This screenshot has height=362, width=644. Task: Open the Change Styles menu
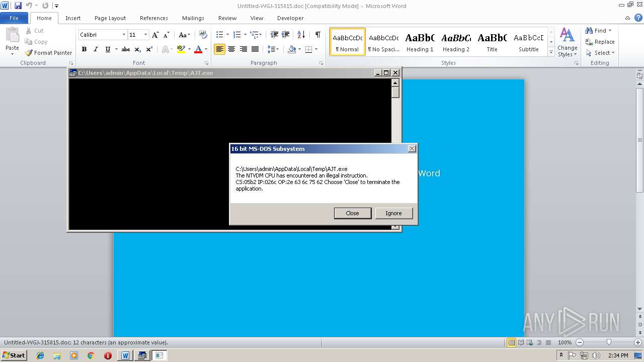(567, 43)
